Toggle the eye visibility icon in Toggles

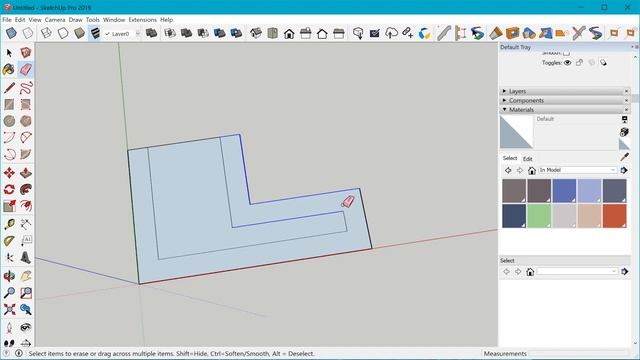pos(567,62)
